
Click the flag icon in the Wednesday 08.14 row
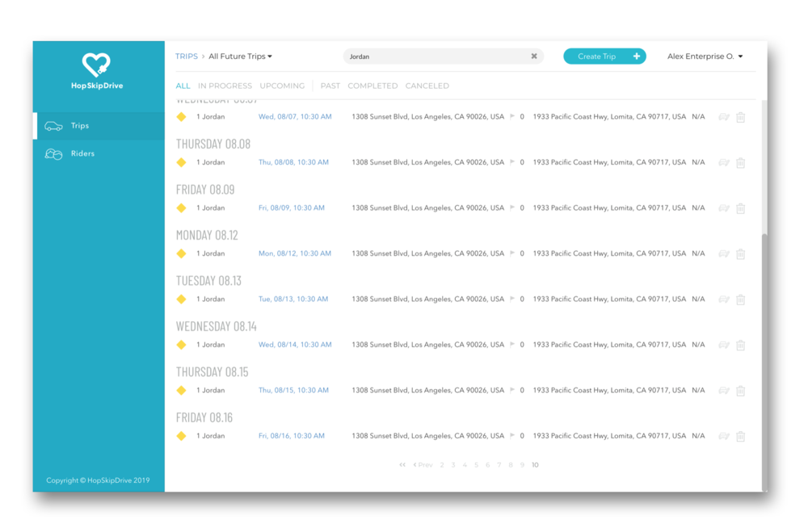[512, 345]
